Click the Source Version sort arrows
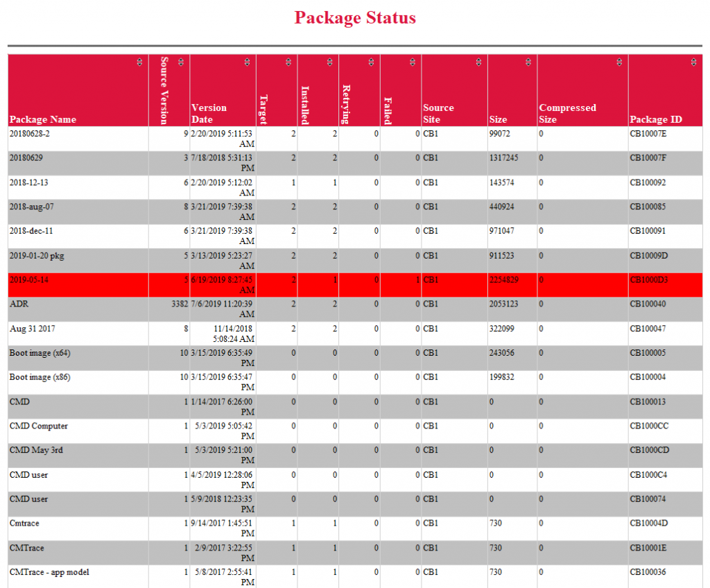The width and height of the screenshot is (710, 588). (x=181, y=62)
